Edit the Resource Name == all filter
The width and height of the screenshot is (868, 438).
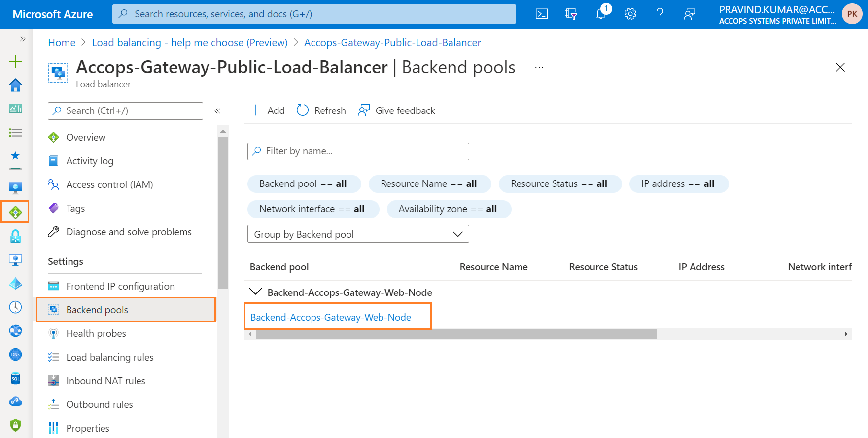430,184
